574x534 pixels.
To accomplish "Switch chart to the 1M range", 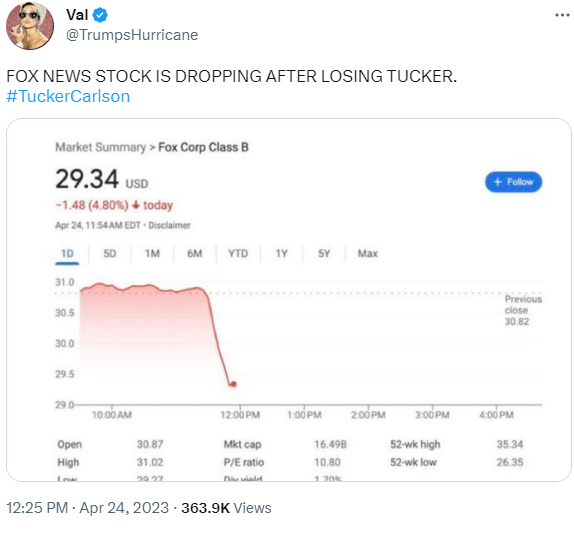I will [x=152, y=254].
